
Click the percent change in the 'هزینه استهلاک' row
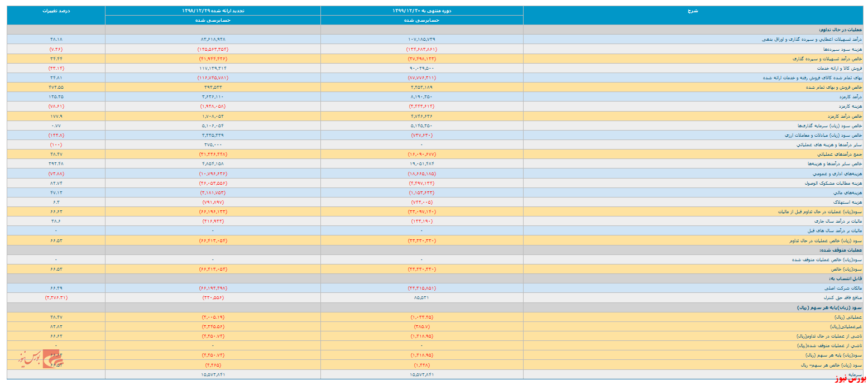tap(56, 202)
